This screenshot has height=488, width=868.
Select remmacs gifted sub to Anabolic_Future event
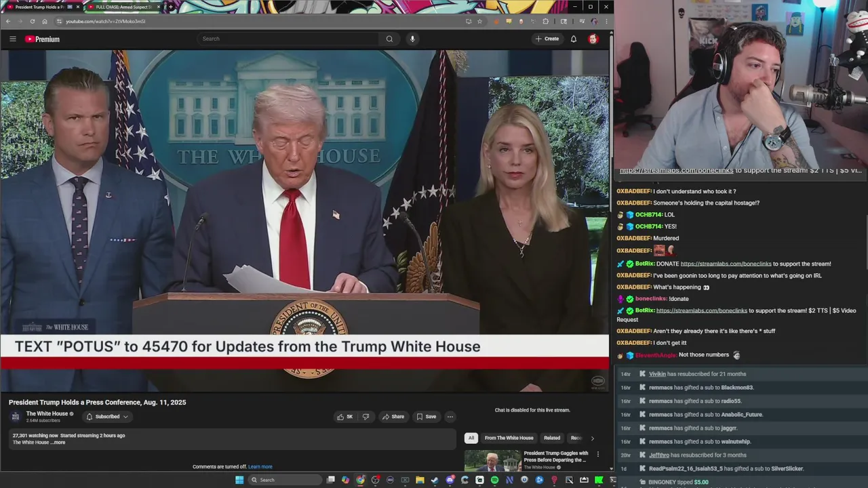[741, 415]
